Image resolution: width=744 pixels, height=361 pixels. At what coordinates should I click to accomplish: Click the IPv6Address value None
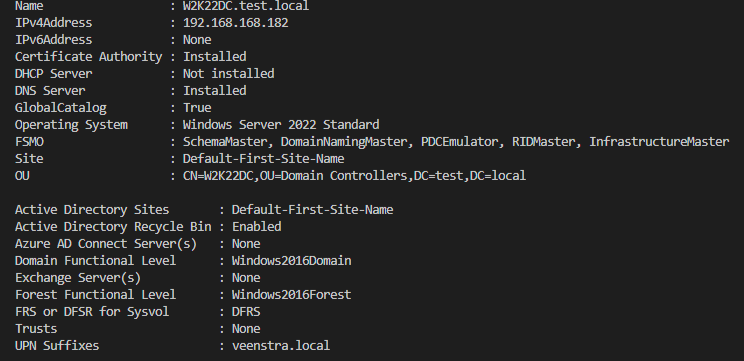click(197, 40)
